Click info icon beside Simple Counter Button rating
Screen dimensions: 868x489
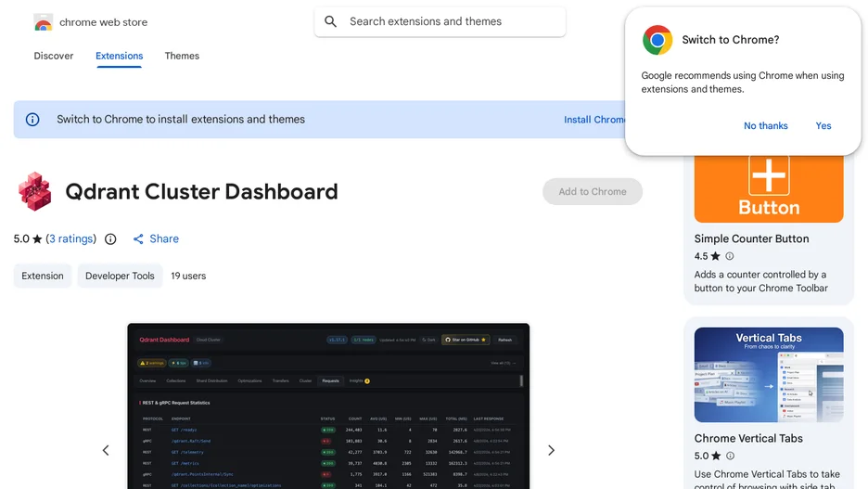click(x=730, y=256)
